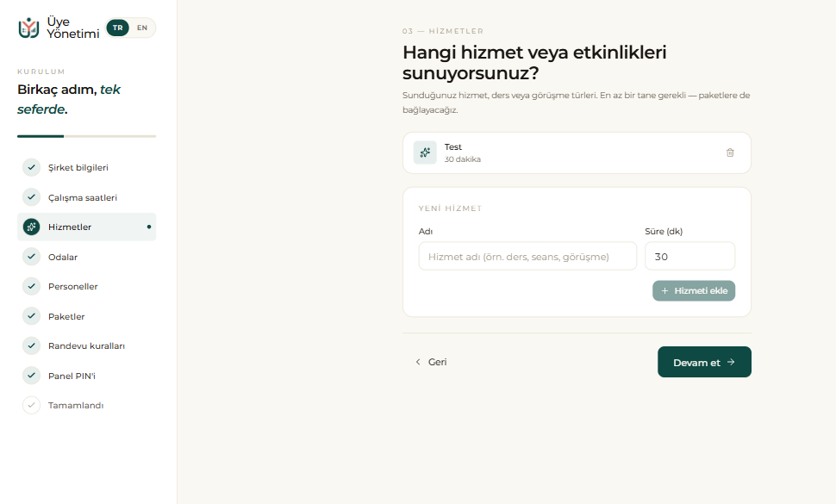
Task: Click the 'Üye Yönetimi' app title text
Action: [x=73, y=28]
